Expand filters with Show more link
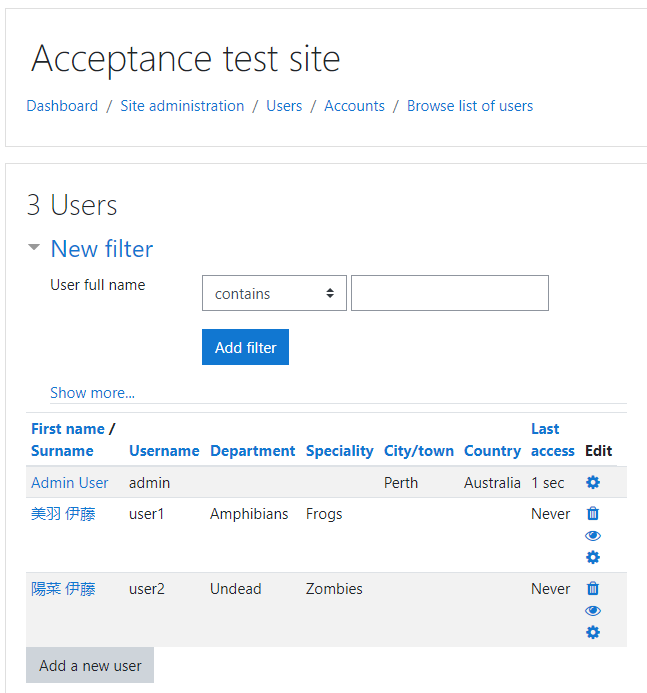Screen dimensions: 647x693 coord(92,392)
